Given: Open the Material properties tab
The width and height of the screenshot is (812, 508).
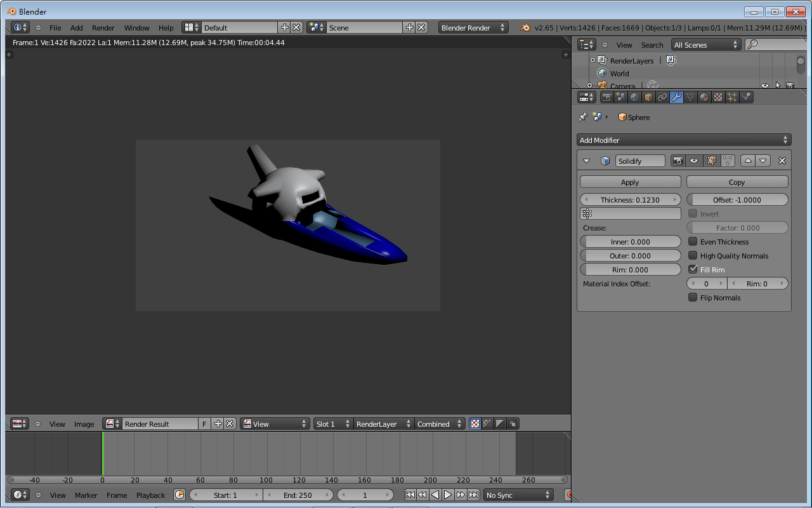Looking at the screenshot, I should (x=704, y=97).
